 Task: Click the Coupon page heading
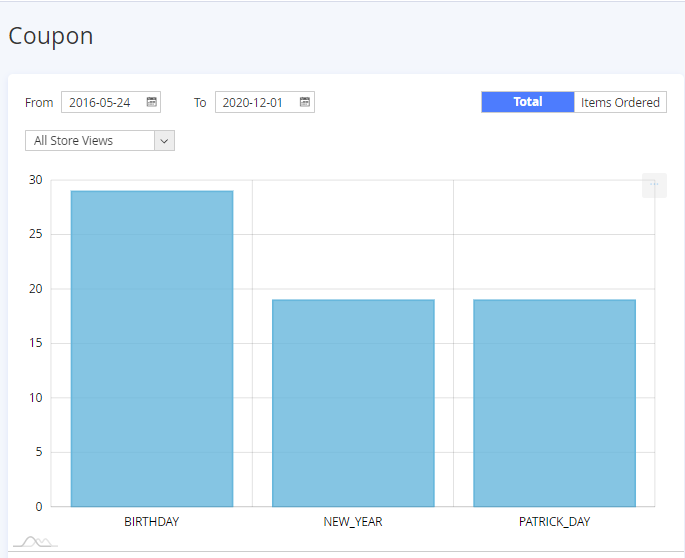pos(51,36)
